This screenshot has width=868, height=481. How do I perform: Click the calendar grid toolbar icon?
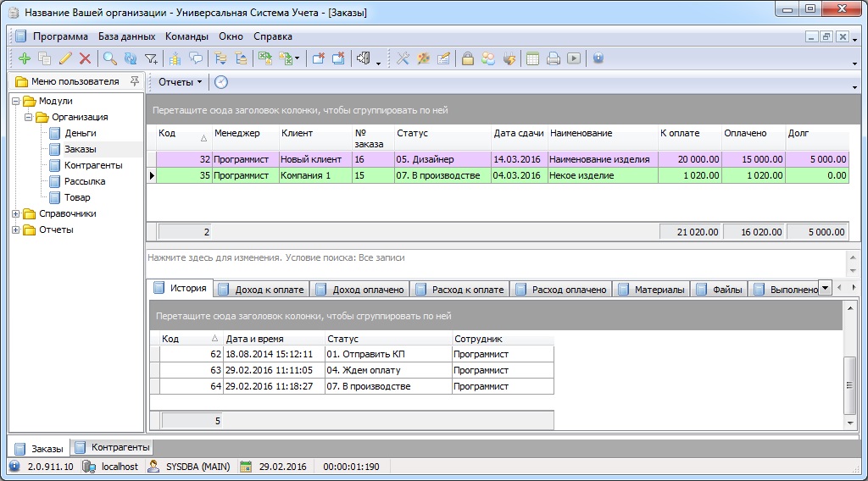pyautogui.click(x=532, y=58)
